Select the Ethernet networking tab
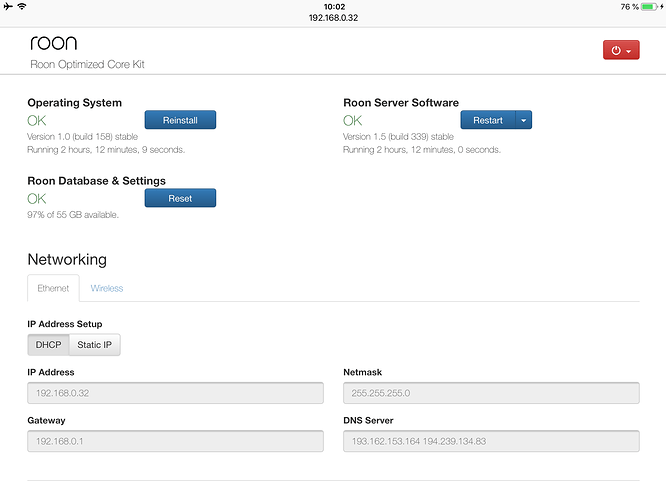Image resolution: width=666 pixels, height=500 pixels. pos(53,288)
